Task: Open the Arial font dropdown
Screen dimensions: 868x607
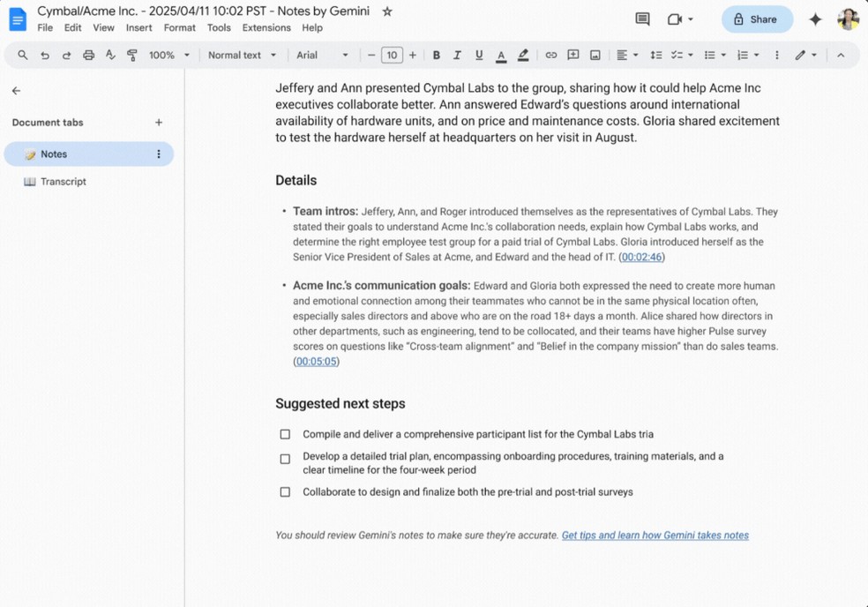Action: point(323,55)
